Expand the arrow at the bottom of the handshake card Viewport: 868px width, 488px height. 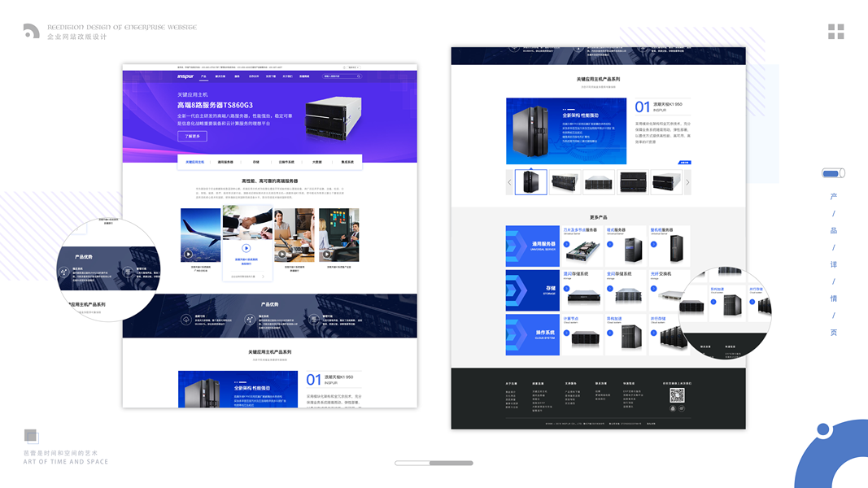click(263, 276)
